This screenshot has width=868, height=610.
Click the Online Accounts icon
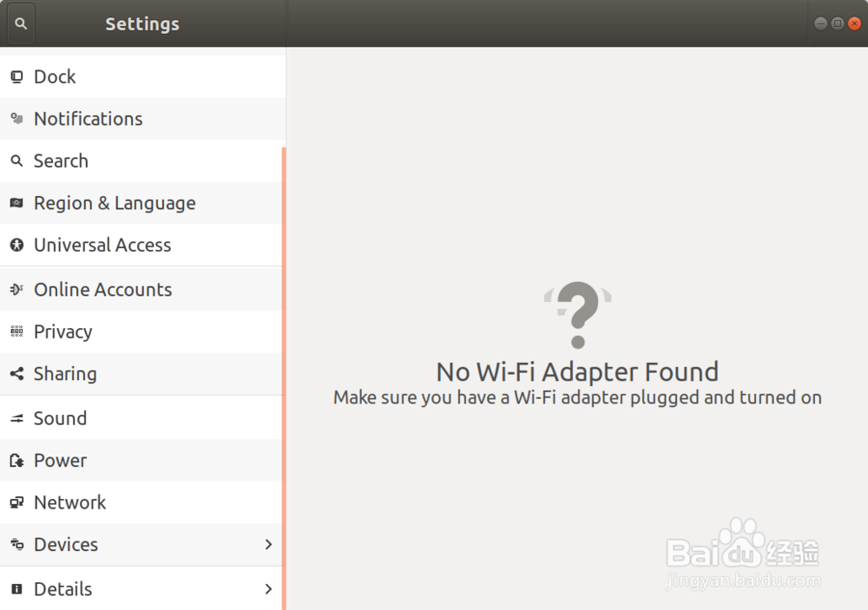[16, 289]
